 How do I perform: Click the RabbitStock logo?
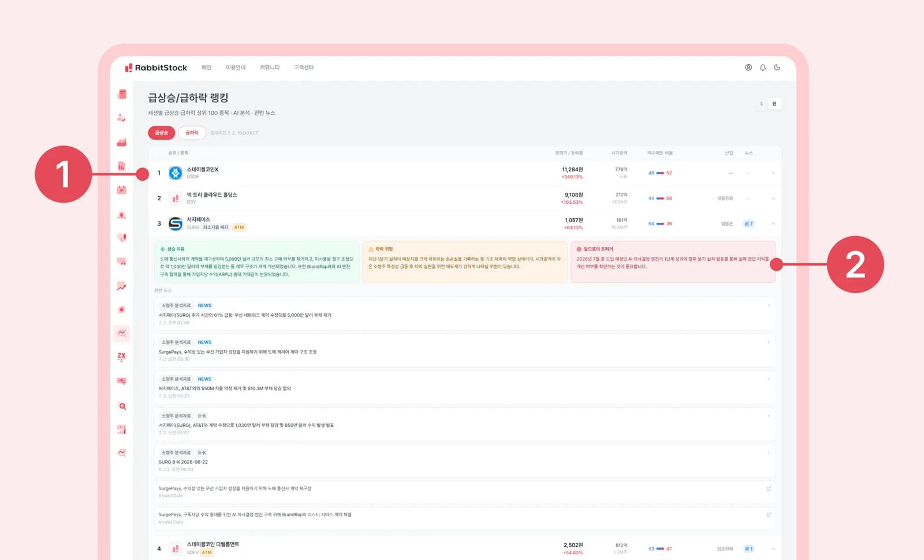click(156, 68)
